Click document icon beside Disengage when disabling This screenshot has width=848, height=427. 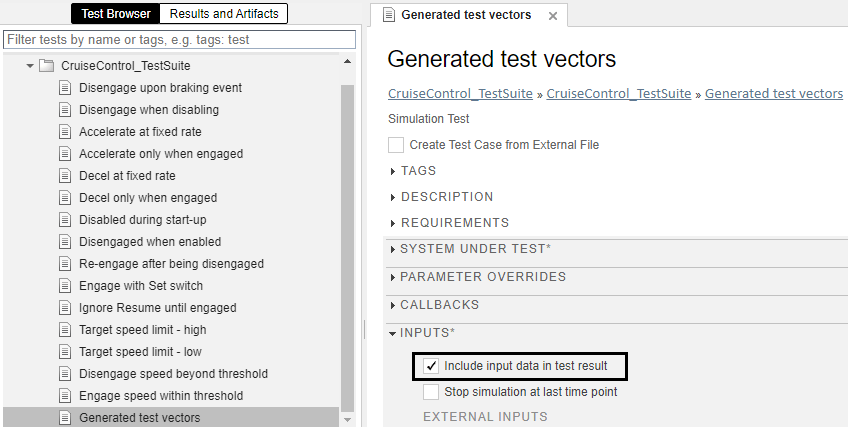tap(66, 110)
